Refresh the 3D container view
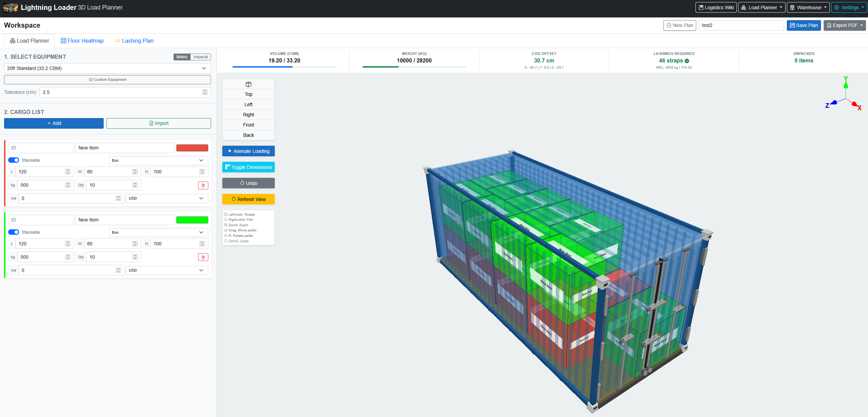Screen dimensions: 868x417 pyautogui.click(x=248, y=199)
